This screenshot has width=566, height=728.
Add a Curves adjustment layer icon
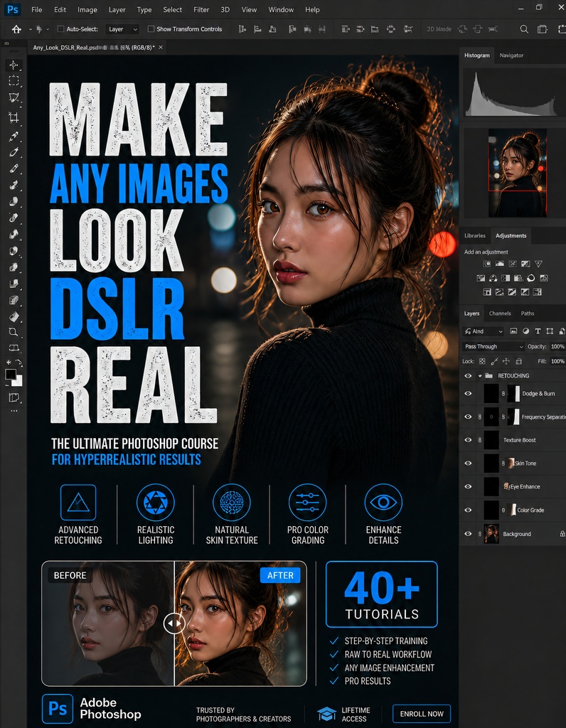pyautogui.click(x=513, y=264)
